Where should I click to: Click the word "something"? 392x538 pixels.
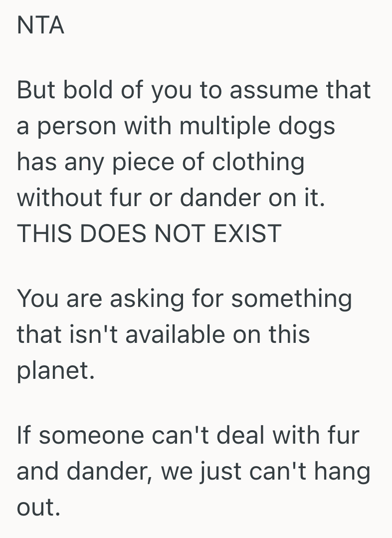coord(291,299)
